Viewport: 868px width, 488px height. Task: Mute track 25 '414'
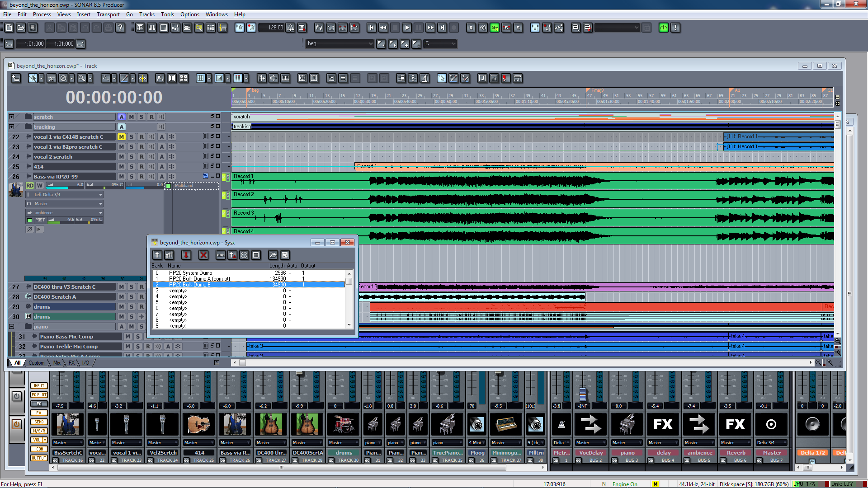click(122, 167)
